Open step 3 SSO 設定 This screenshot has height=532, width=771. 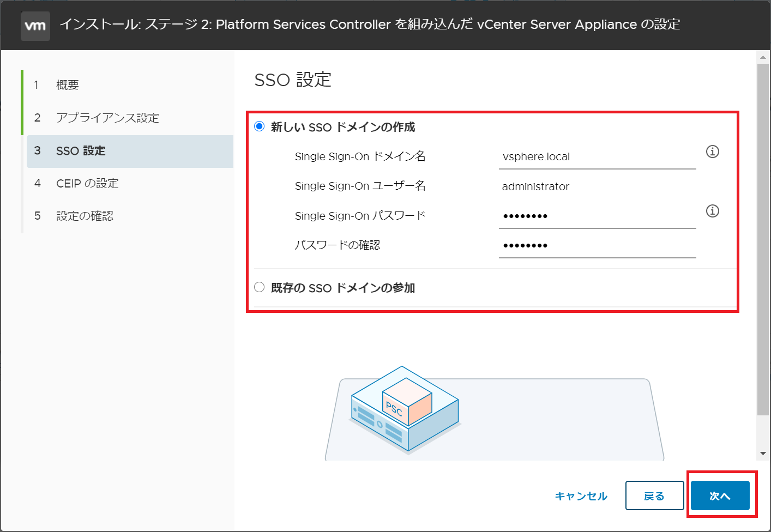tap(130, 151)
